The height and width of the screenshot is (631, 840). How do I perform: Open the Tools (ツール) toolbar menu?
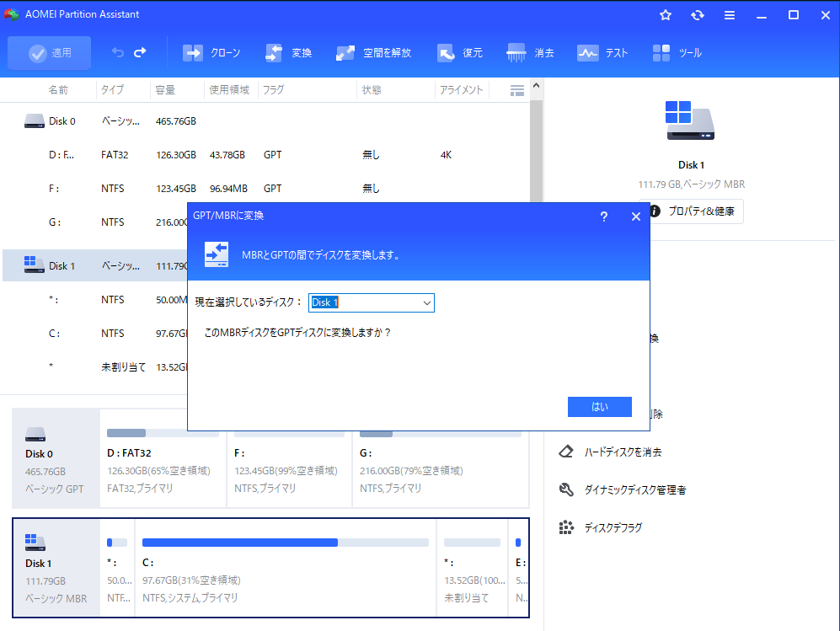coord(677,53)
